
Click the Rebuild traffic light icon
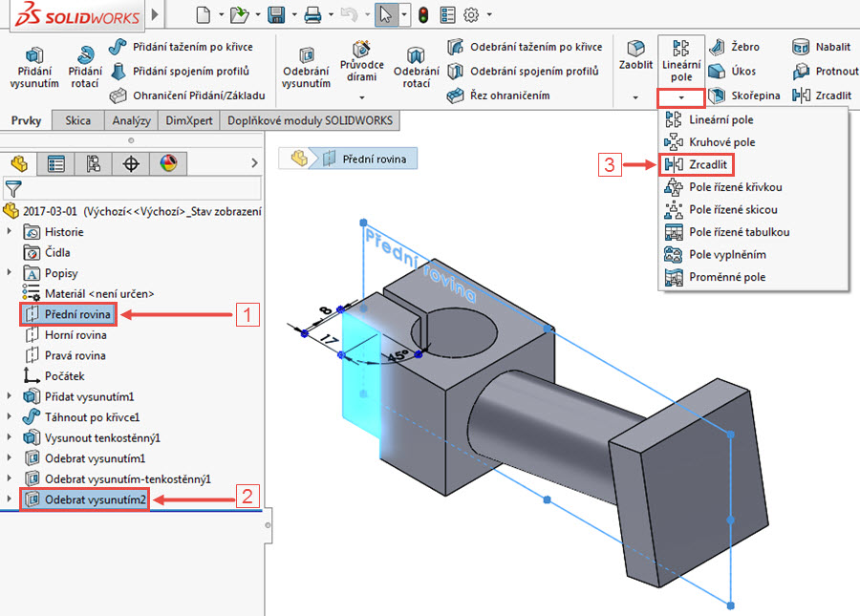[x=423, y=14]
